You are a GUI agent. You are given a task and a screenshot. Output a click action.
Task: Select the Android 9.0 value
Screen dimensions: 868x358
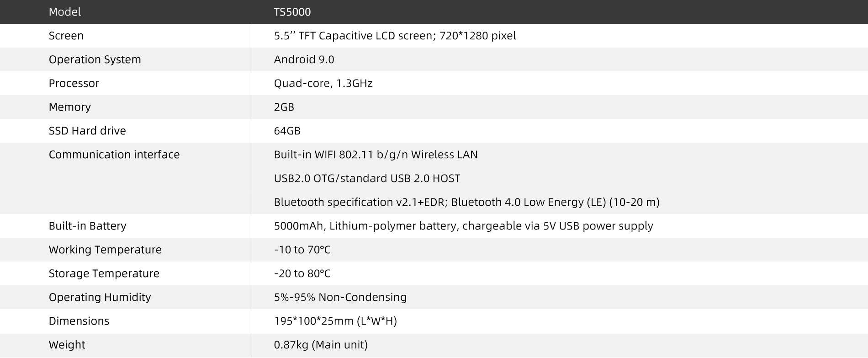tap(304, 59)
